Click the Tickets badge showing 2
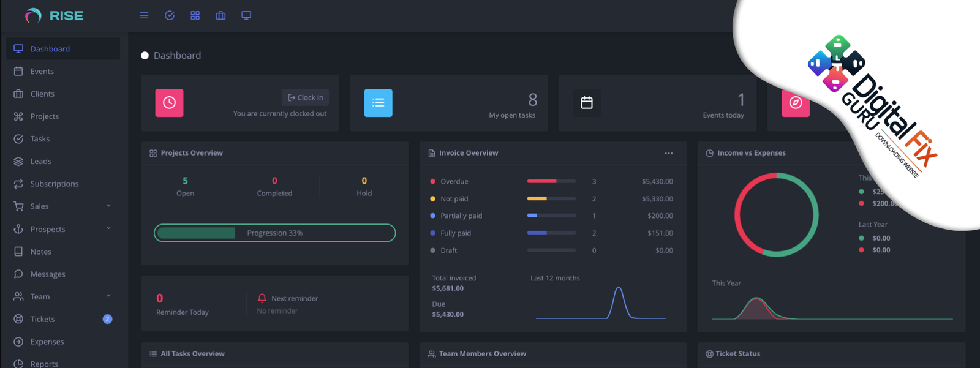The width and height of the screenshot is (980, 368). click(x=107, y=319)
